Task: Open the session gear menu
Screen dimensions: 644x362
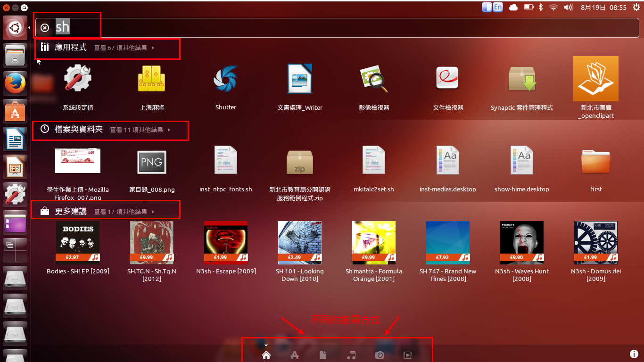Action: [x=636, y=7]
